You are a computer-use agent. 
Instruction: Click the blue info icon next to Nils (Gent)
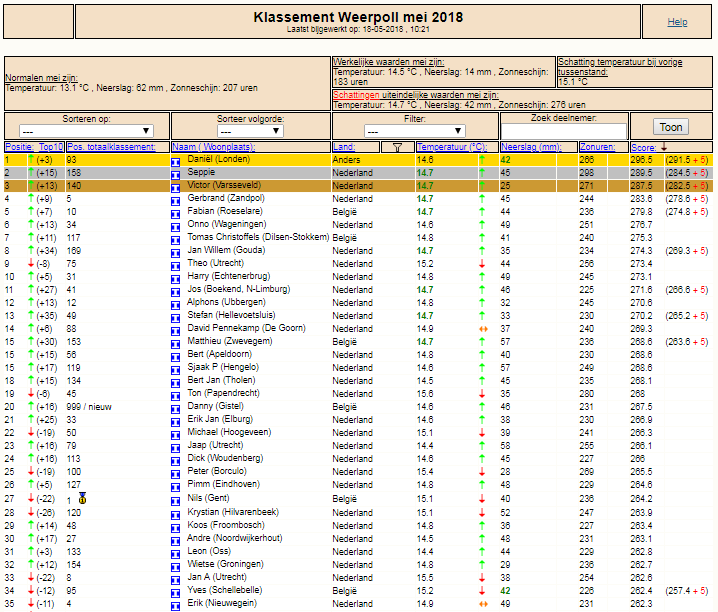(175, 501)
